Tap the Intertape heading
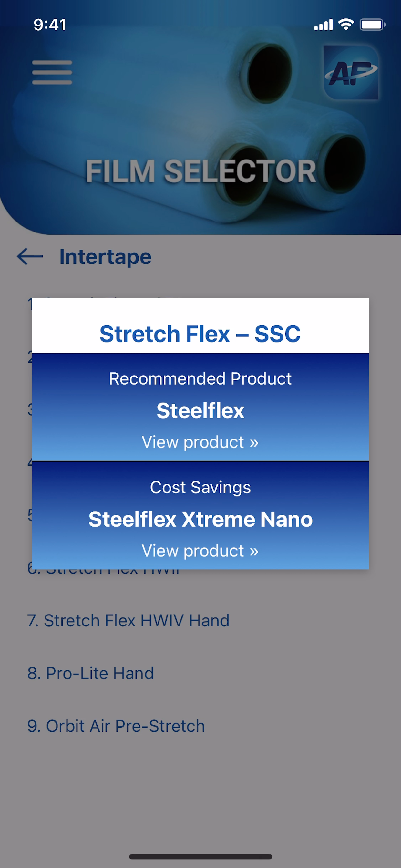Viewport: 401px width, 868px height. click(106, 257)
